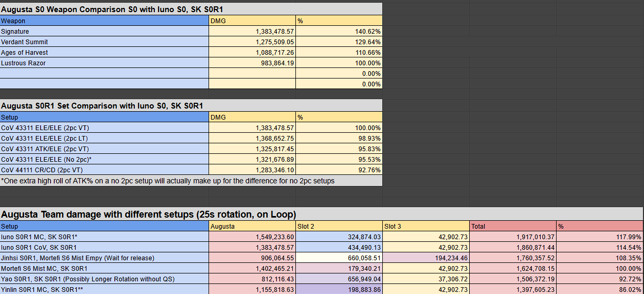
Task: Click Slot 2 value 656,949.04
Action: coord(339,279)
